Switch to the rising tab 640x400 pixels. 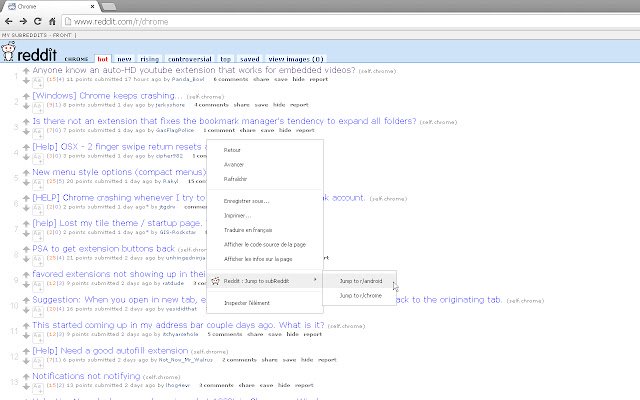(x=149, y=59)
